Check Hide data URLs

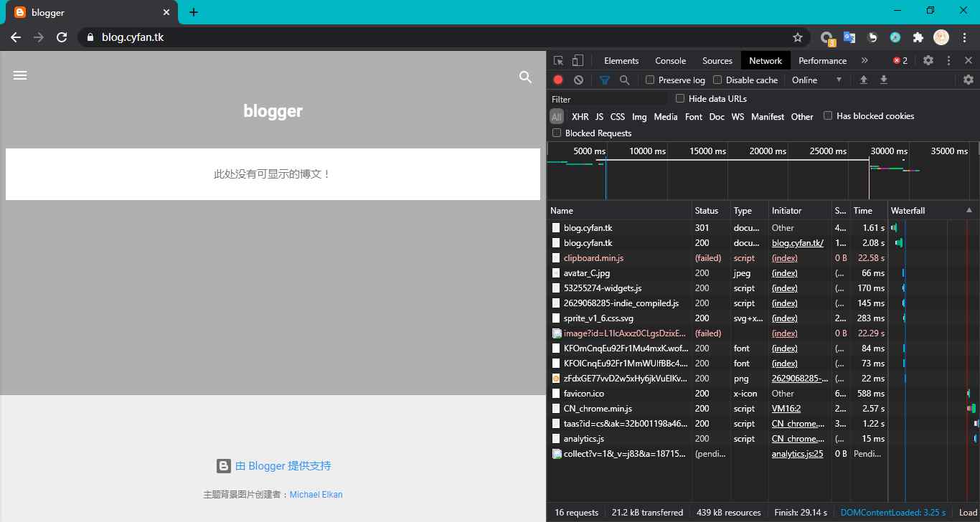[680, 98]
